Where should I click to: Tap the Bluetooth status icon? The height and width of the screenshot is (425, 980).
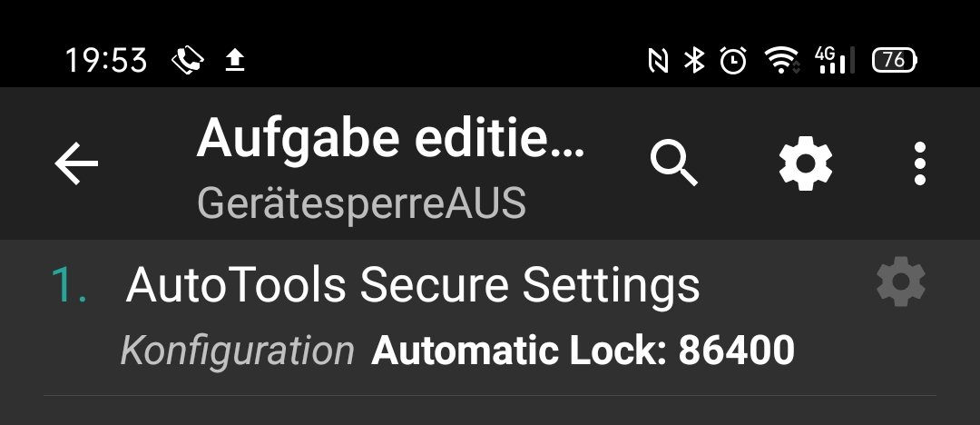pos(694,61)
